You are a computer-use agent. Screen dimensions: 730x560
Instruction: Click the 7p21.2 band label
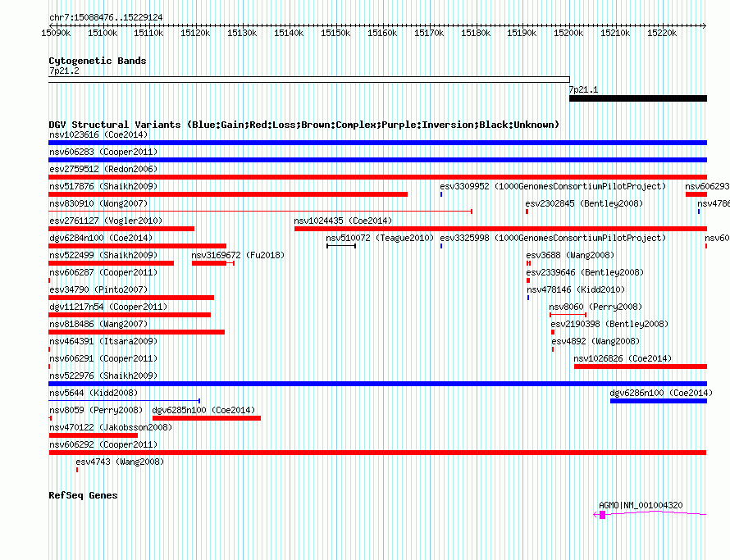64,71
